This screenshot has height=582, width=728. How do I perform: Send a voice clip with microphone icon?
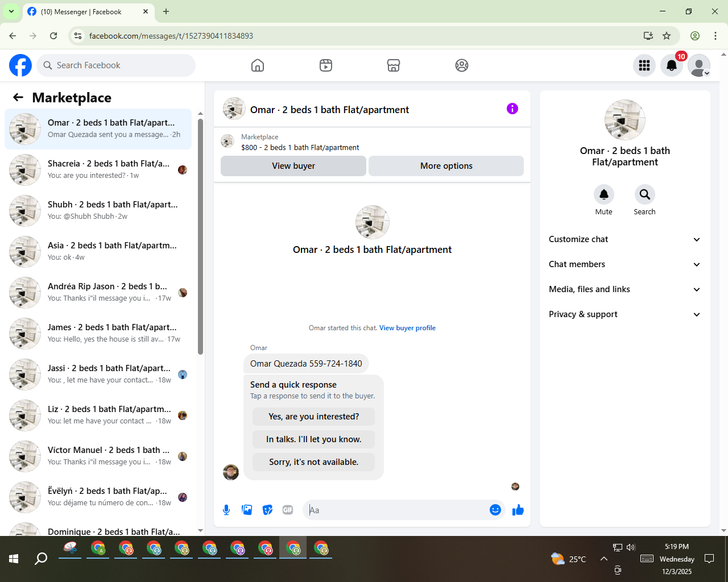coord(226,510)
